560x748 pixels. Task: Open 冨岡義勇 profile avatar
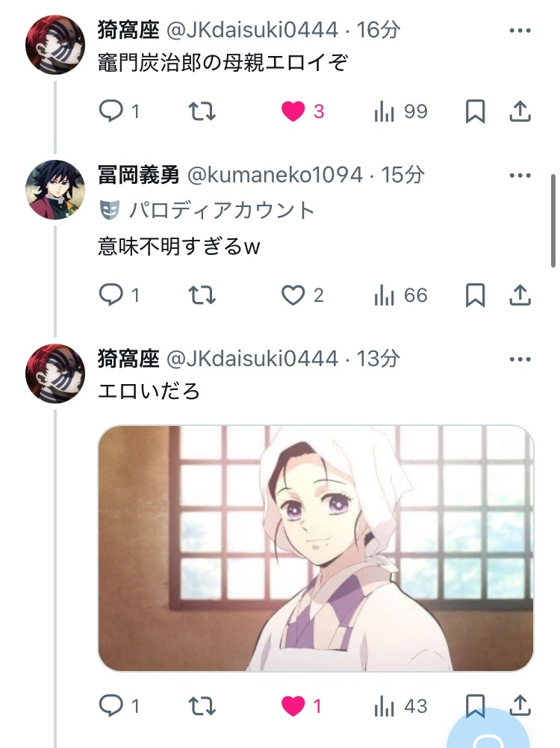pos(55,190)
